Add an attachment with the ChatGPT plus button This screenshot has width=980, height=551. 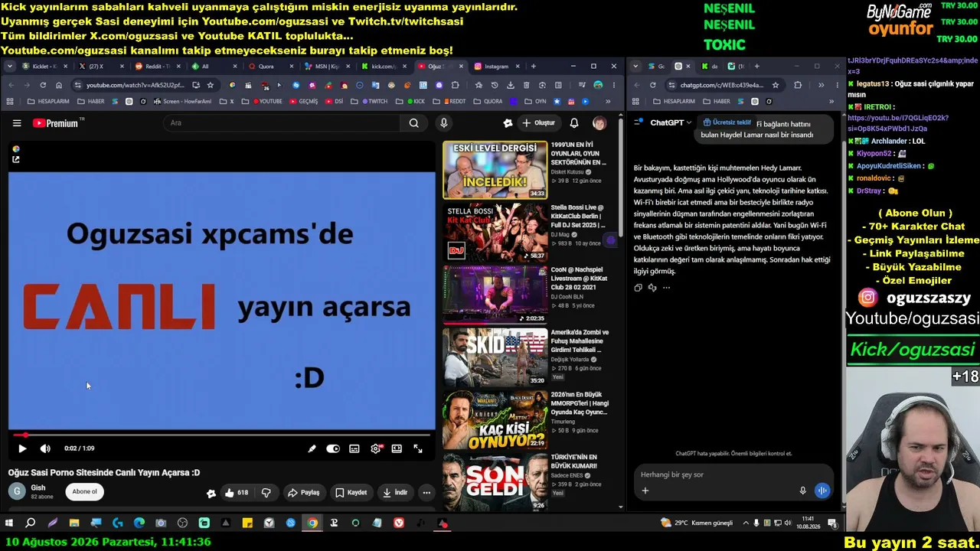645,491
